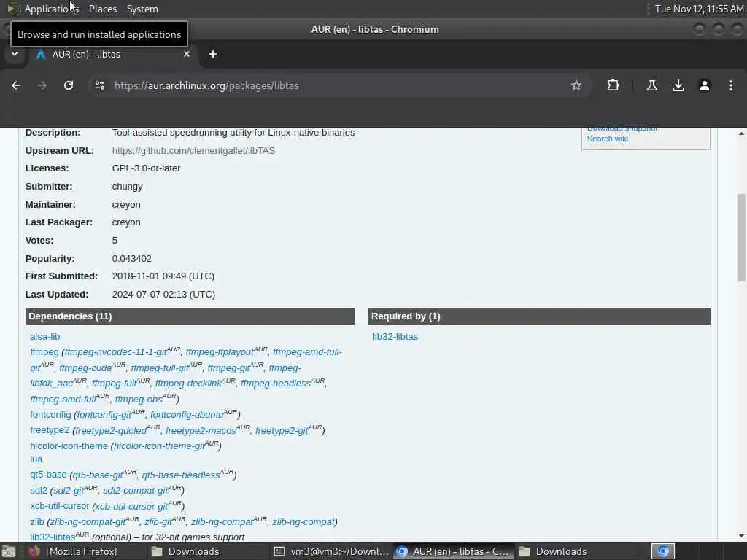Bookmark this page with the star
The width and height of the screenshot is (747, 560).
[576, 85]
